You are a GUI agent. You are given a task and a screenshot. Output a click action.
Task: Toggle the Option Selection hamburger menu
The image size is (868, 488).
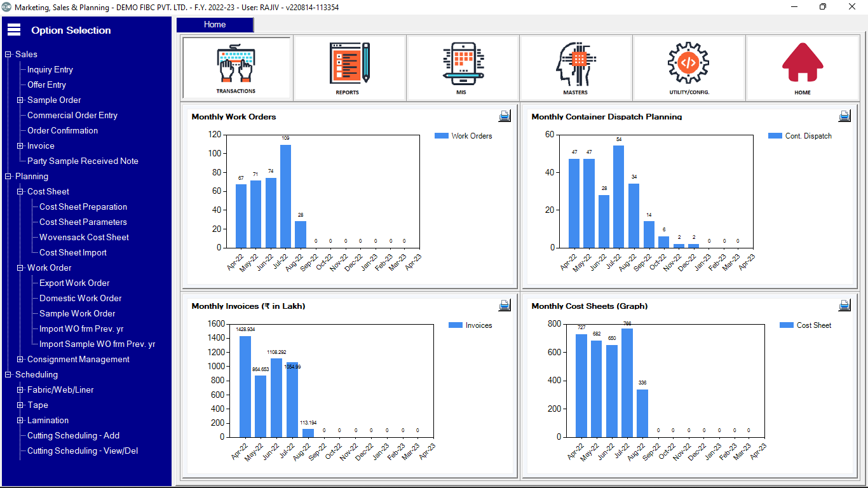tap(14, 30)
